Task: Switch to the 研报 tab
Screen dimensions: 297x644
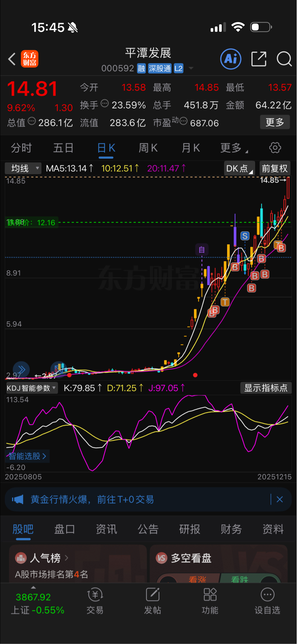Action: [x=190, y=529]
